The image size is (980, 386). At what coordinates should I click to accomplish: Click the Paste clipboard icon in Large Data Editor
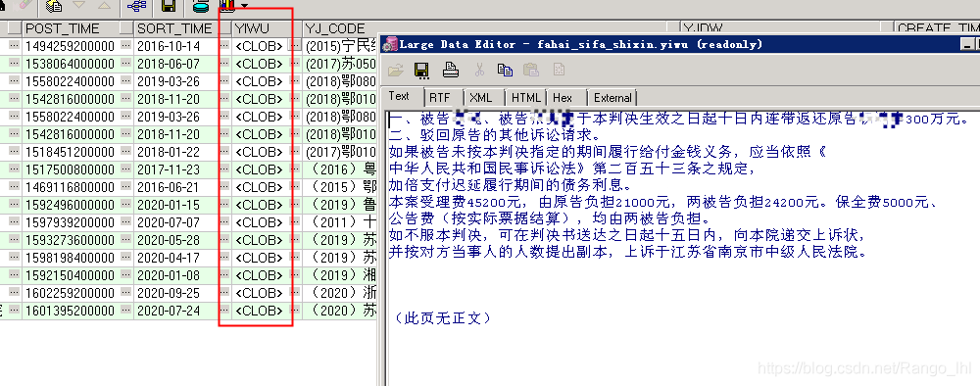pos(531,70)
